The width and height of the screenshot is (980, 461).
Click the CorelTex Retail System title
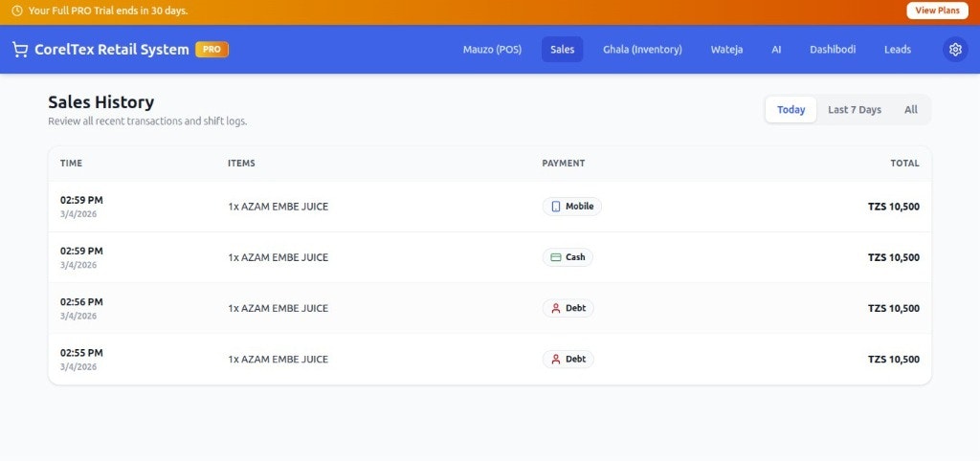pyautogui.click(x=112, y=50)
